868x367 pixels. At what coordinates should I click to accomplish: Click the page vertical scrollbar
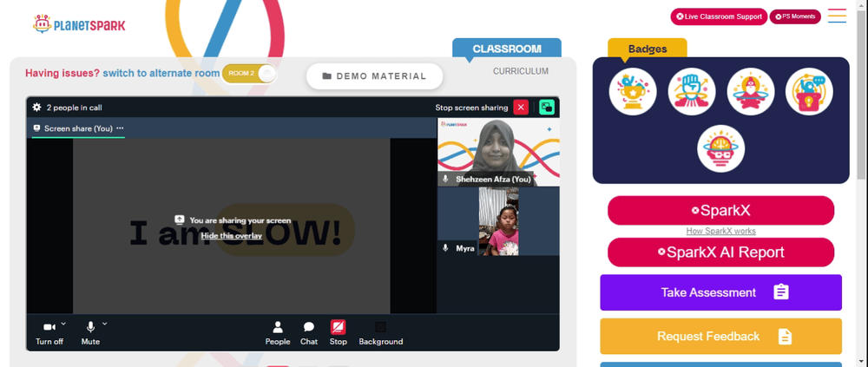coord(861,94)
